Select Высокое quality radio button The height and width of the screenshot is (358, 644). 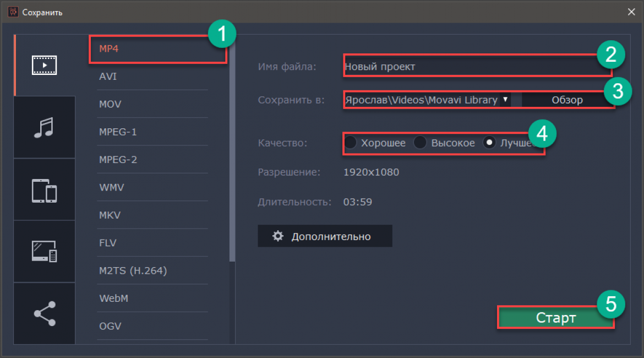pyautogui.click(x=421, y=143)
